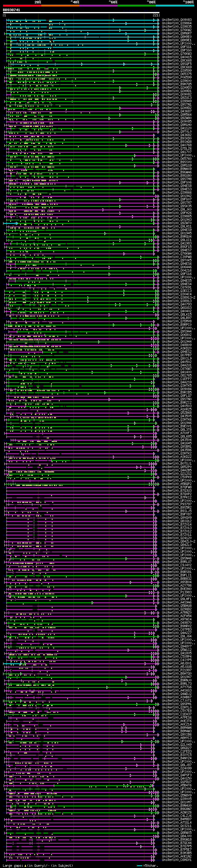
Task: Click the cyan ~100% segment of the identity legend
Action: (x=175, y=6)
